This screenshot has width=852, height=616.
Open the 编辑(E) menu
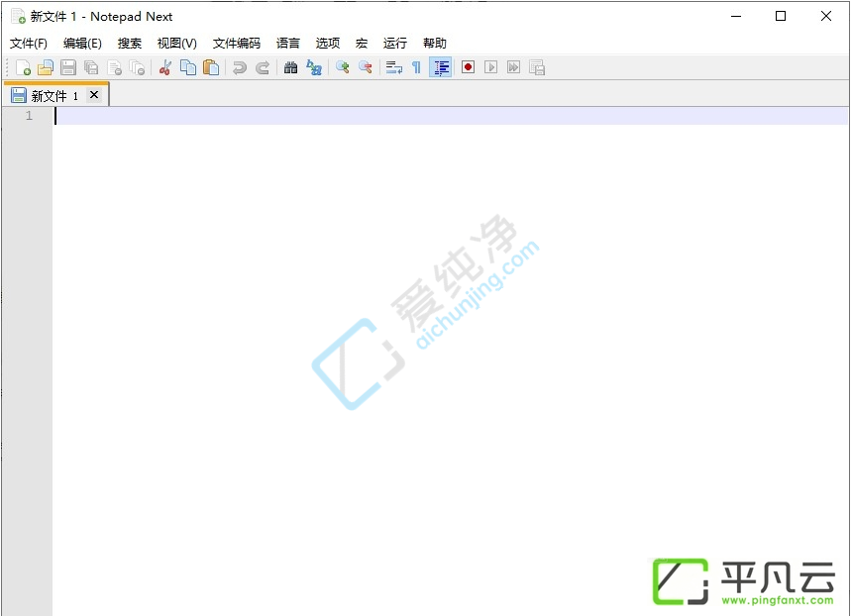[82, 43]
